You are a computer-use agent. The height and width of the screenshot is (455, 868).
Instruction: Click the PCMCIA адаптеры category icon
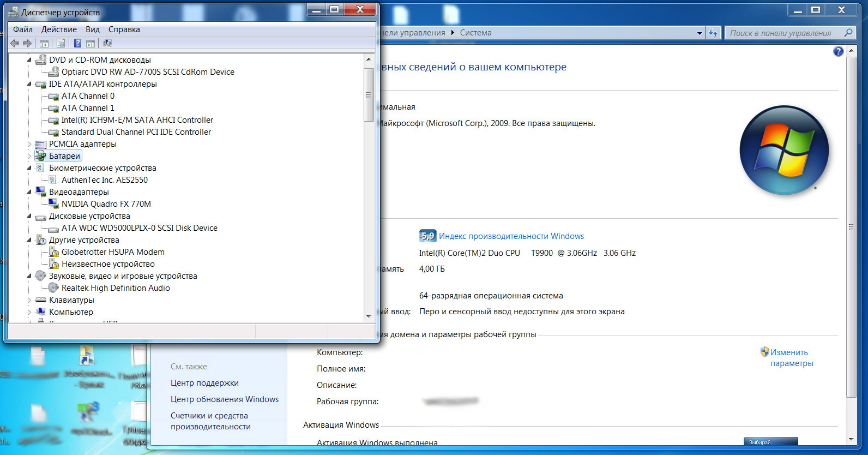coord(41,144)
